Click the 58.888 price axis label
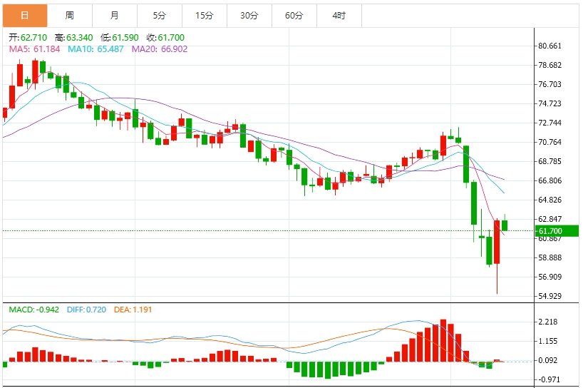Screen dimensions: 588x388 click(x=550, y=257)
